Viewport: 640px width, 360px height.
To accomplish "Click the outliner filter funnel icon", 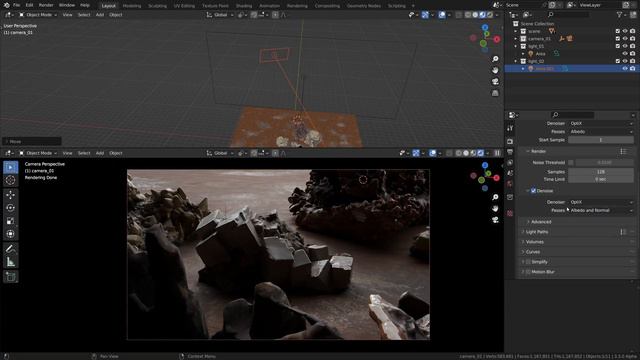I will pos(620,15).
